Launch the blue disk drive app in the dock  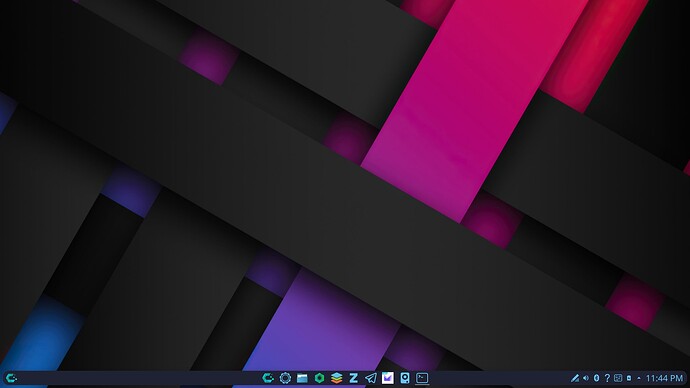pos(405,378)
